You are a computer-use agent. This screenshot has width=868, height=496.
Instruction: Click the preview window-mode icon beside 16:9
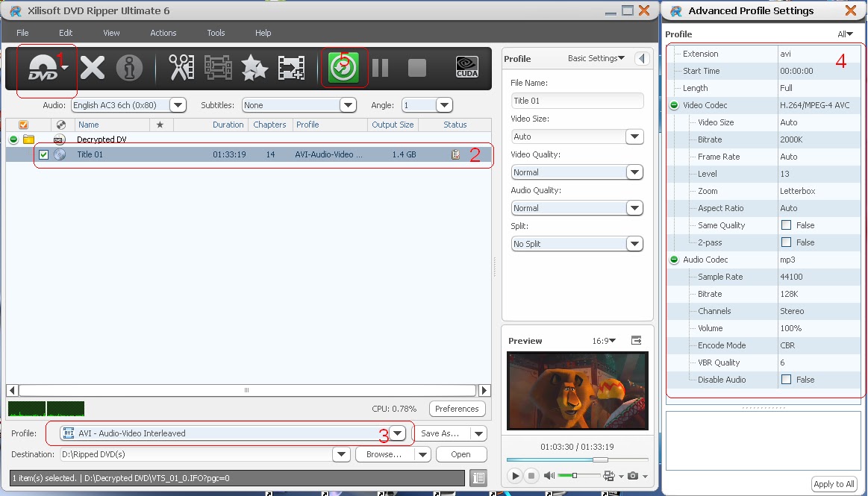[x=637, y=341]
